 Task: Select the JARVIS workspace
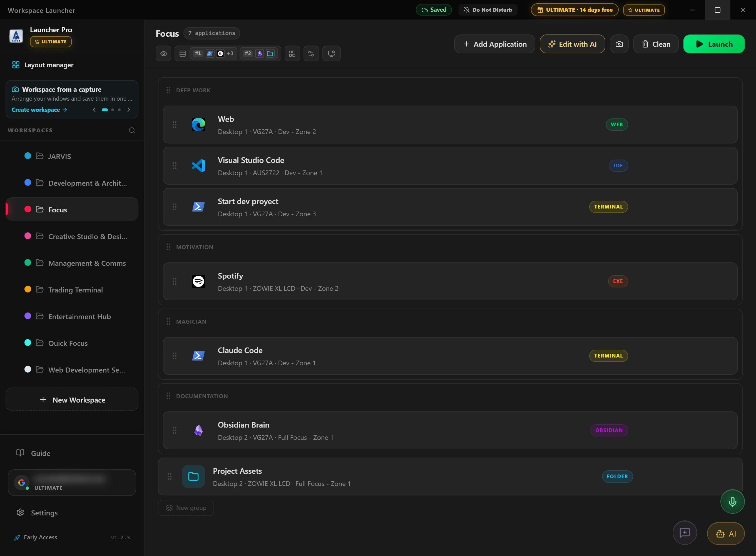tap(72, 156)
